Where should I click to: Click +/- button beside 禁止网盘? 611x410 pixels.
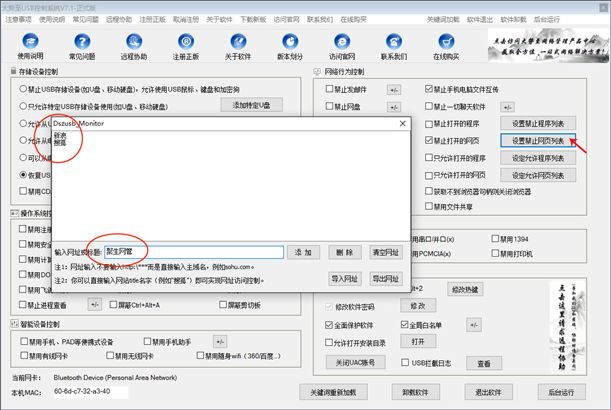pyautogui.click(x=394, y=107)
